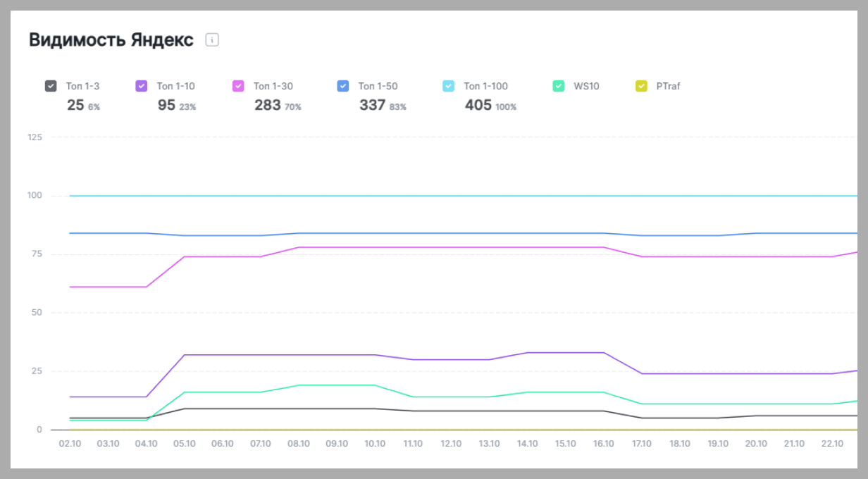Click the Топ 1-30 legend label
The image size is (868, 479).
click(273, 86)
